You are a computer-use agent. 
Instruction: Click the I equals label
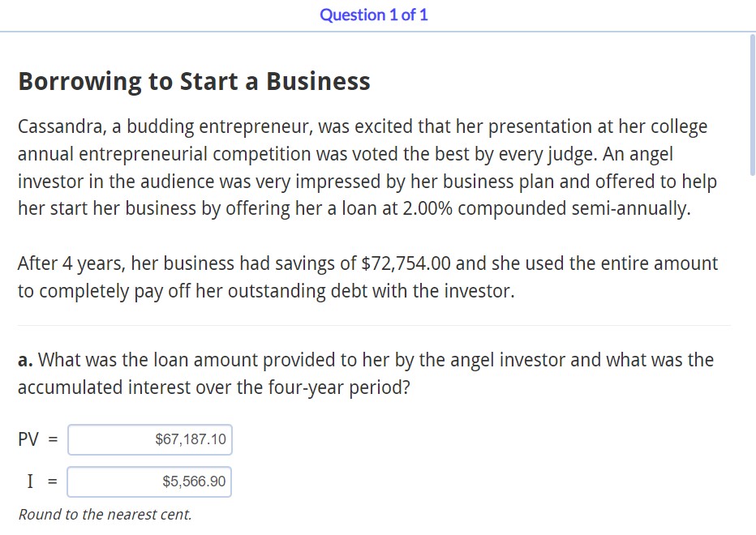37,481
